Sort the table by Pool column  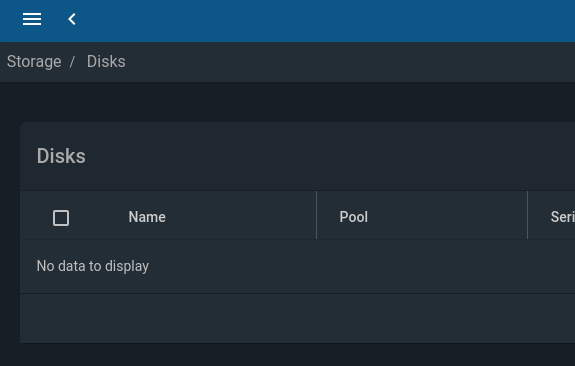(x=354, y=217)
